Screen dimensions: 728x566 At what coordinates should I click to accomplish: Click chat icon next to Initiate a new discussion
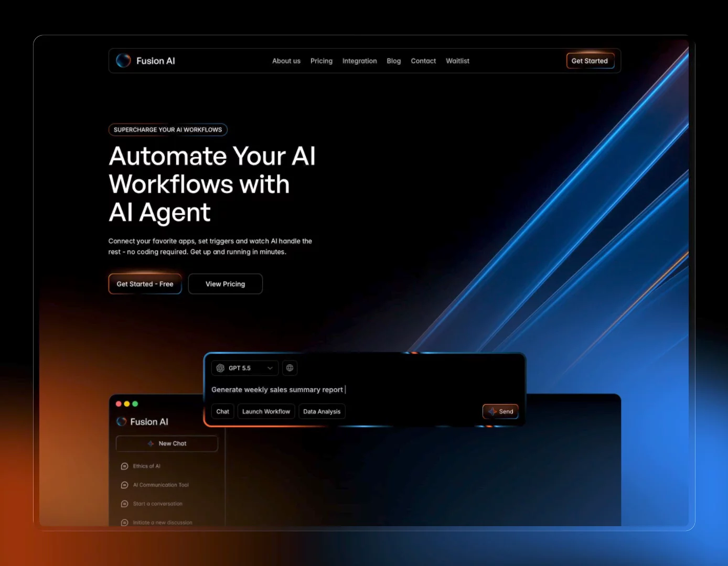click(x=124, y=523)
